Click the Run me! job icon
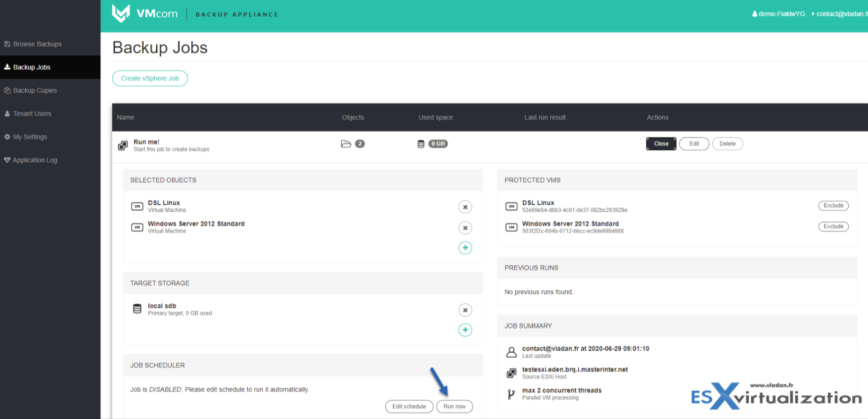The height and width of the screenshot is (419, 868). pos(123,145)
